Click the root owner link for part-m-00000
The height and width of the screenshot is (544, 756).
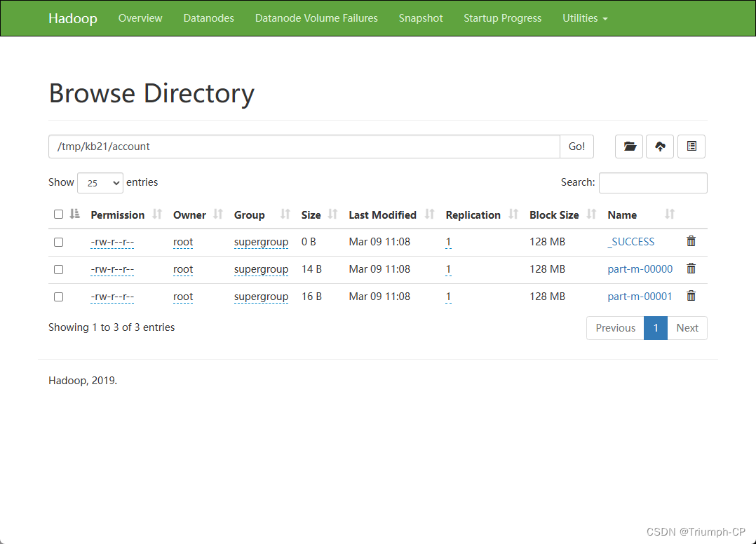[x=183, y=269]
